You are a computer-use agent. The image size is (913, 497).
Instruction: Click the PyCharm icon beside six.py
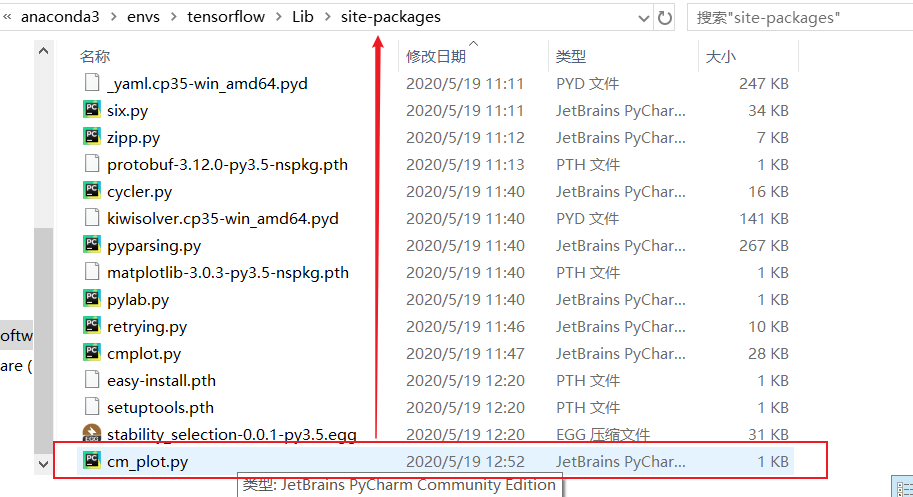(92, 109)
